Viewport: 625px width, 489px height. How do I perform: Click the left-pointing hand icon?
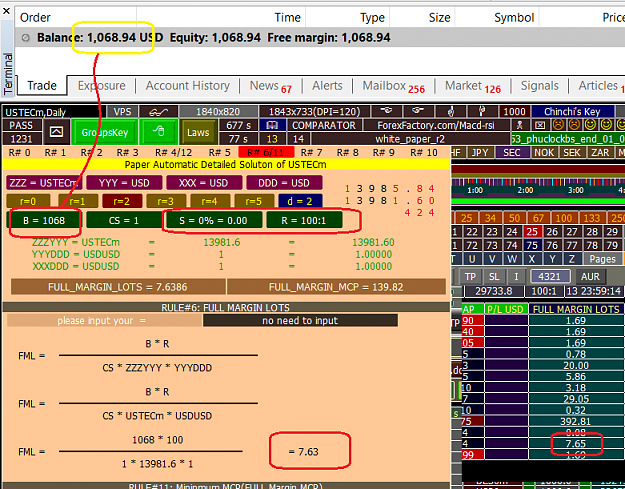click(386, 111)
